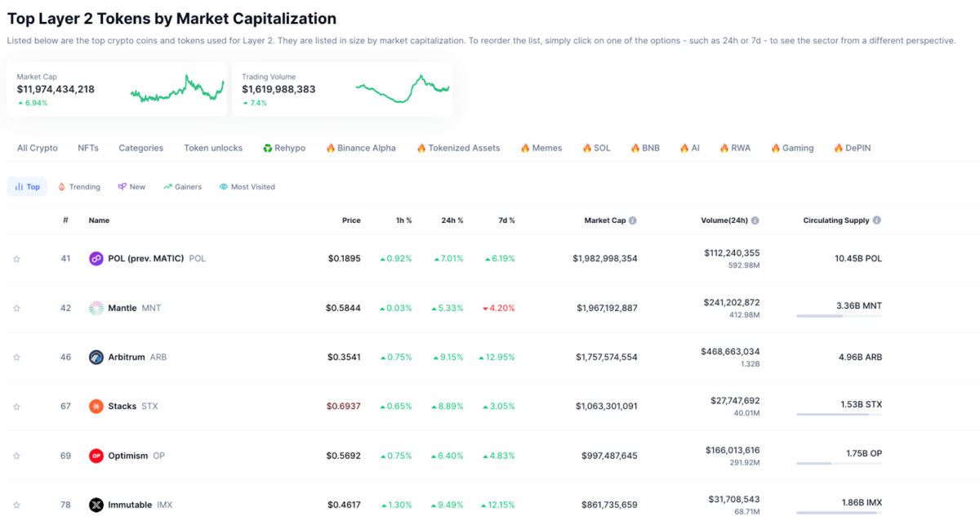Click the Trending flame icon
The width and height of the screenshot is (980, 521).
click(61, 187)
